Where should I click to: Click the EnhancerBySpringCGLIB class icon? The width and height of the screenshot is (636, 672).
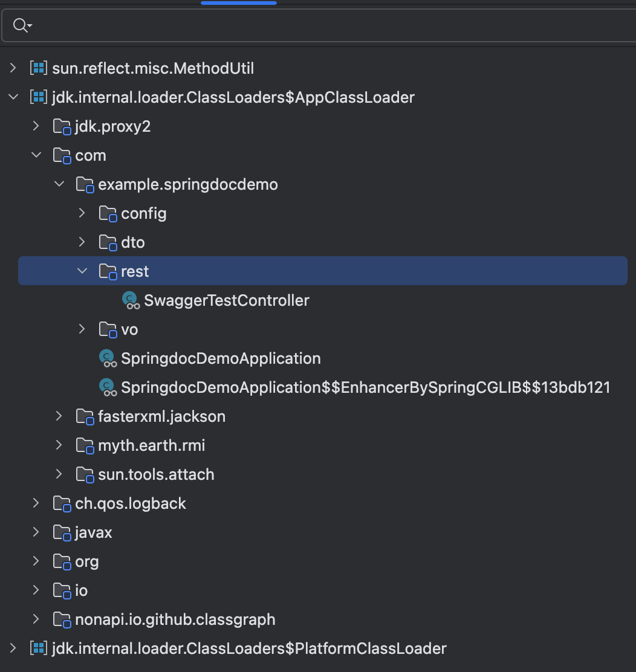[x=108, y=387]
